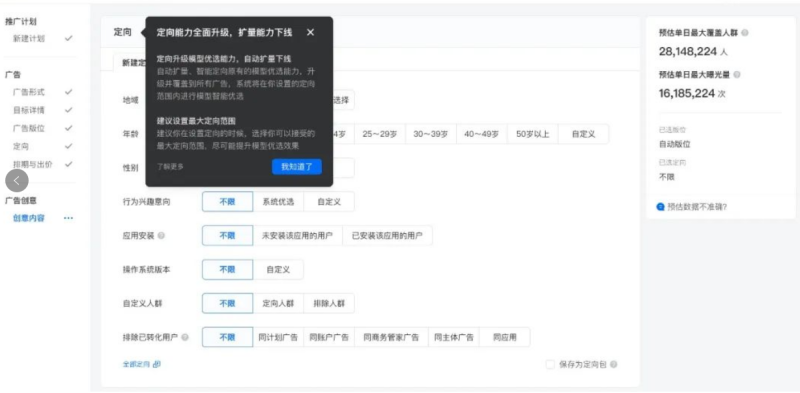
Task: Click checkmark beside 排期与出价
Action: pyautogui.click(x=69, y=164)
